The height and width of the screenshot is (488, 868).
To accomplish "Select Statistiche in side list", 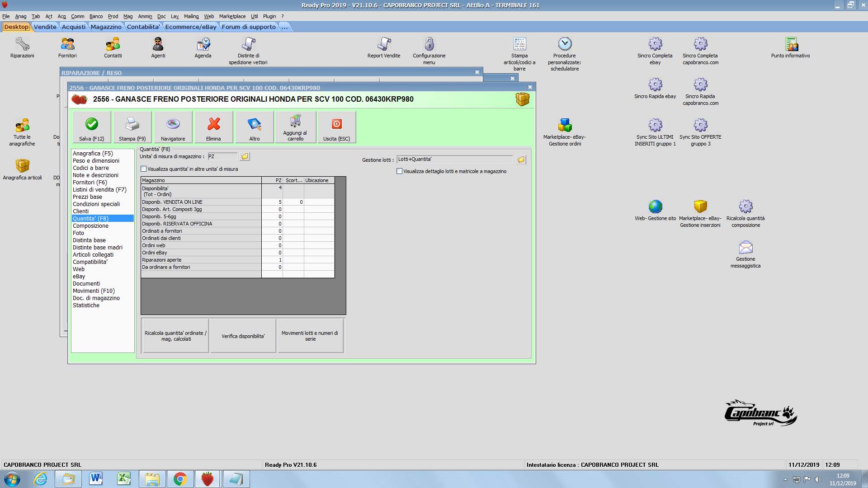I will 86,305.
